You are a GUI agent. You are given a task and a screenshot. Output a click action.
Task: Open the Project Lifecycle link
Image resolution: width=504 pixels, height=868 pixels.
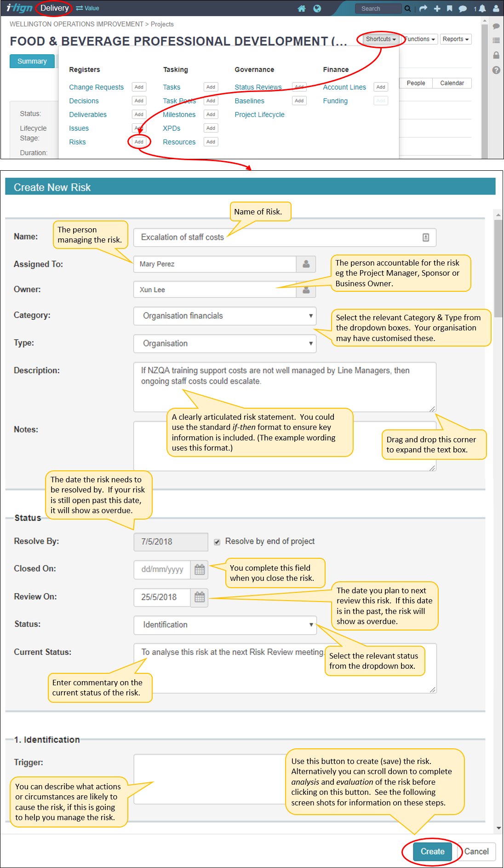[259, 115]
